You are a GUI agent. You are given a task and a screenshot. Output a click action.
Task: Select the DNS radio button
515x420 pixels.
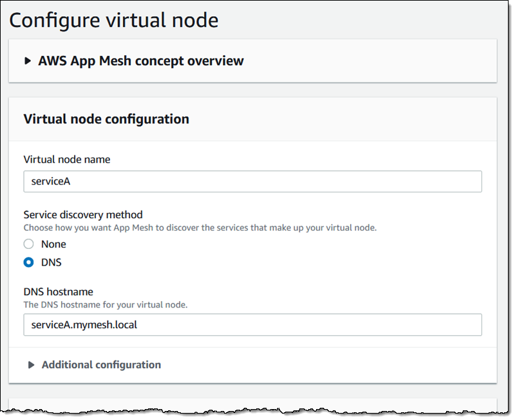coord(28,262)
